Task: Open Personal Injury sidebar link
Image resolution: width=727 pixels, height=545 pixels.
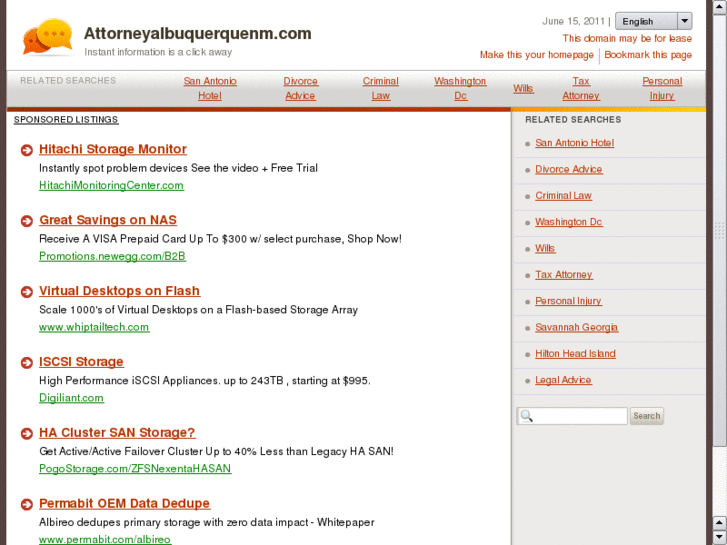Action: tap(568, 301)
